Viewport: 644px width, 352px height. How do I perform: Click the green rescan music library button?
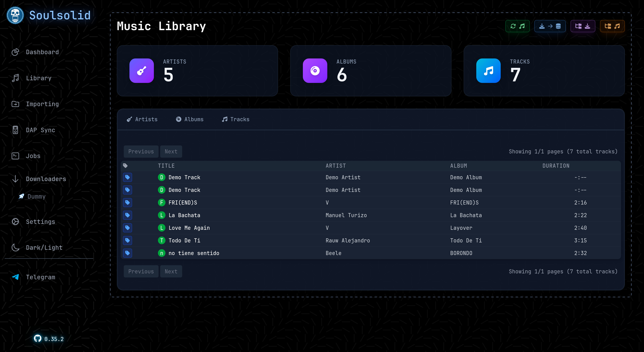click(x=517, y=26)
